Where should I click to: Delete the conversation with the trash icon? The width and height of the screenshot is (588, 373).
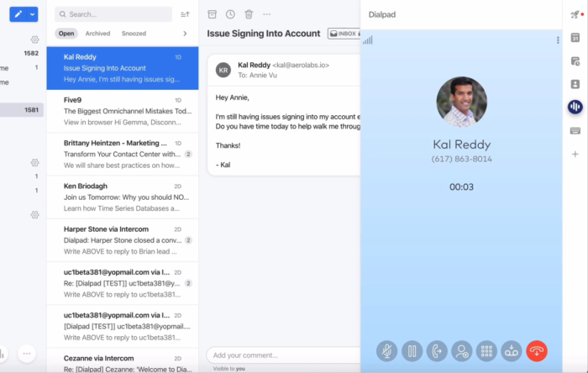click(249, 14)
